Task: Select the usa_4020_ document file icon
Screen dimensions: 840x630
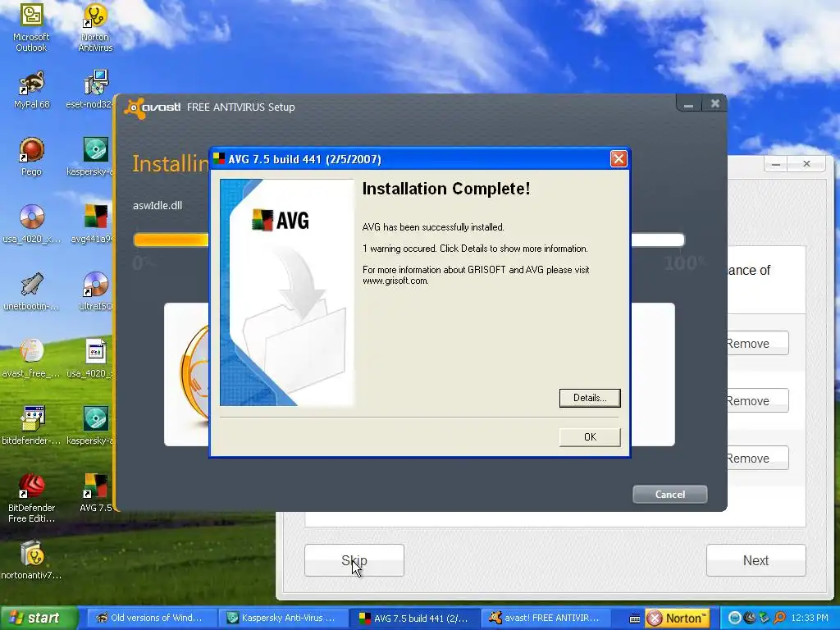Action: pyautogui.click(x=95, y=351)
